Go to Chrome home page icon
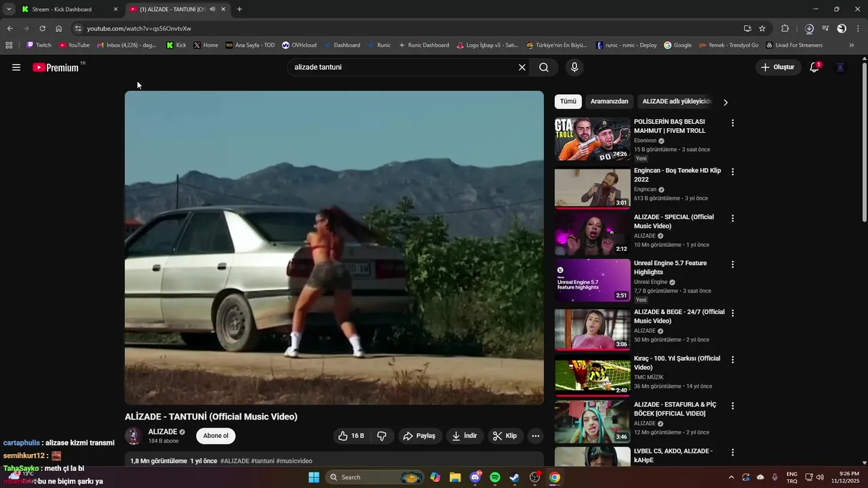Viewport: 868px width, 488px height. pyautogui.click(x=59, y=28)
